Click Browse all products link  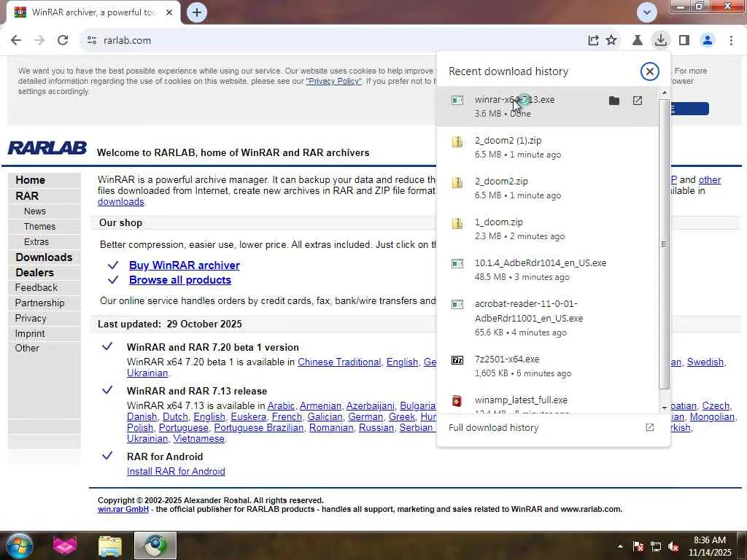click(x=180, y=280)
